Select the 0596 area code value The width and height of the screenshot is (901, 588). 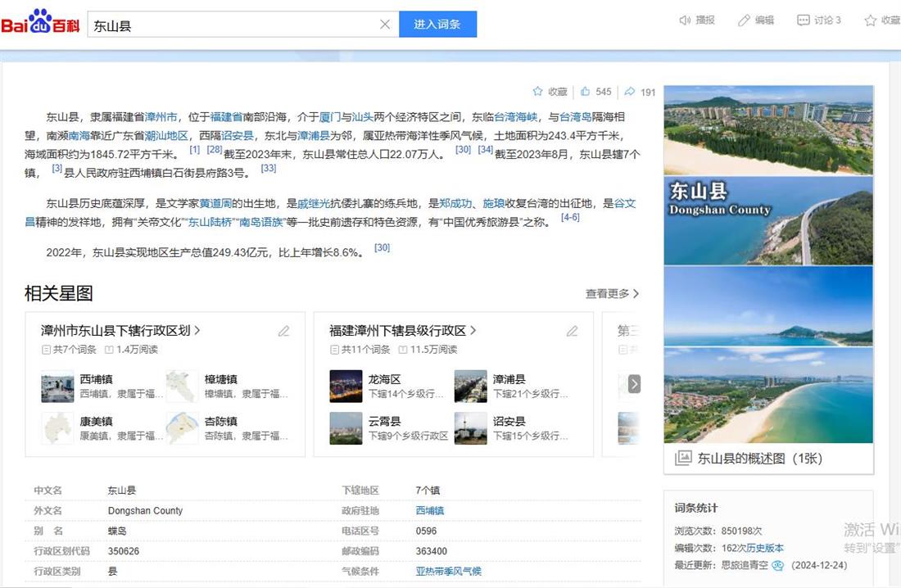[x=427, y=531]
